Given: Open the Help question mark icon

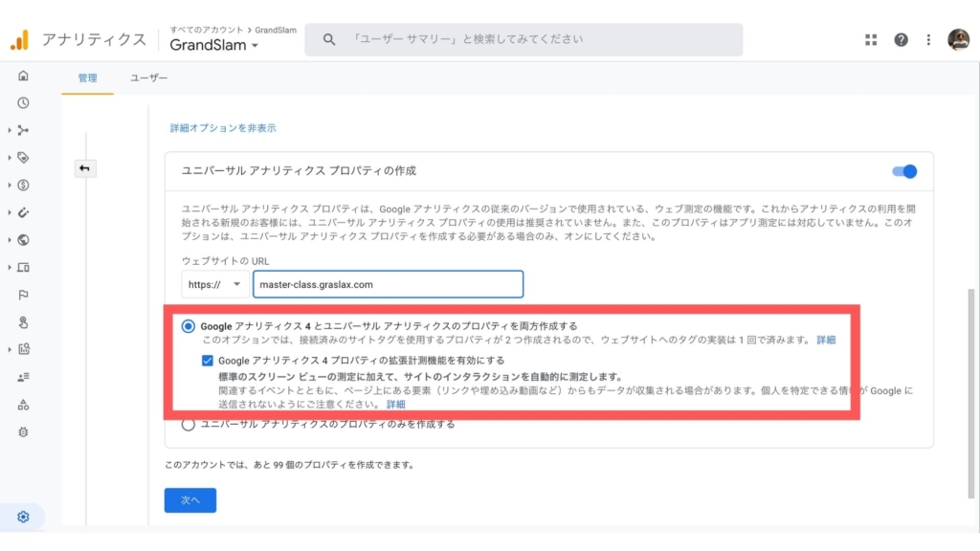Looking at the screenshot, I should click(x=901, y=39).
